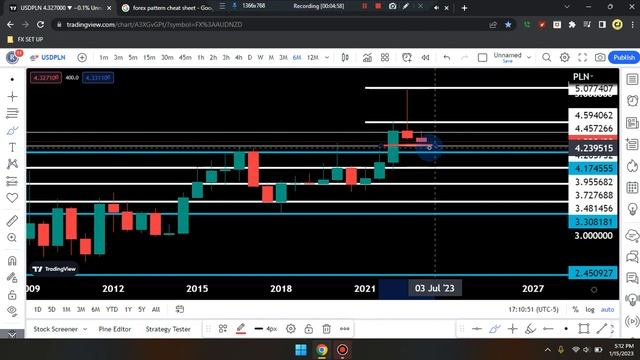Switch to the 12M timeframe

[x=313, y=58]
